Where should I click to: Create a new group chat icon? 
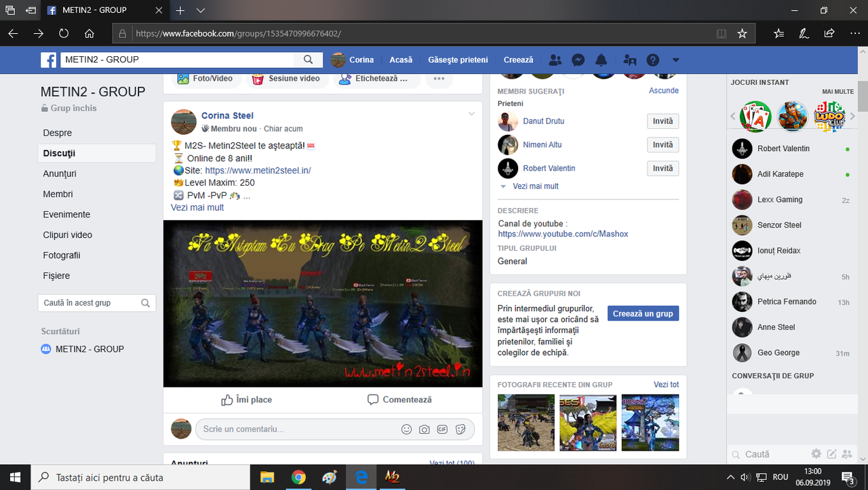[x=848, y=454]
